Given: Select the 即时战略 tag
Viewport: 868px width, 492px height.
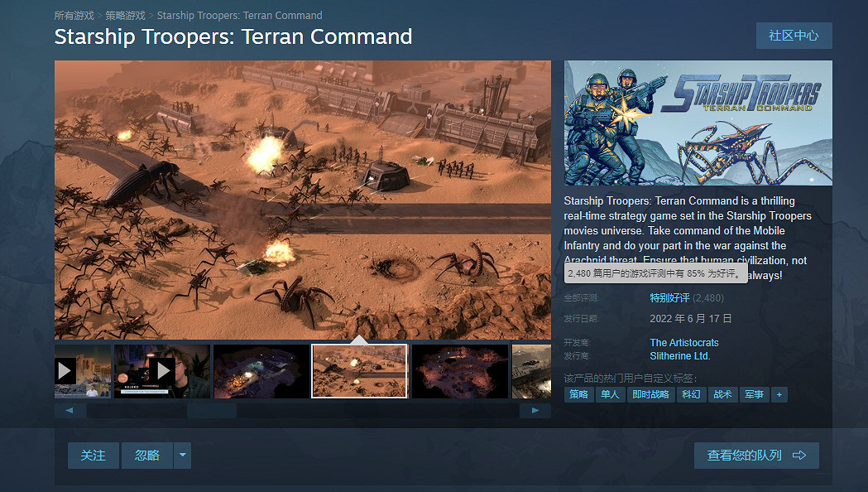Looking at the screenshot, I should 650,394.
